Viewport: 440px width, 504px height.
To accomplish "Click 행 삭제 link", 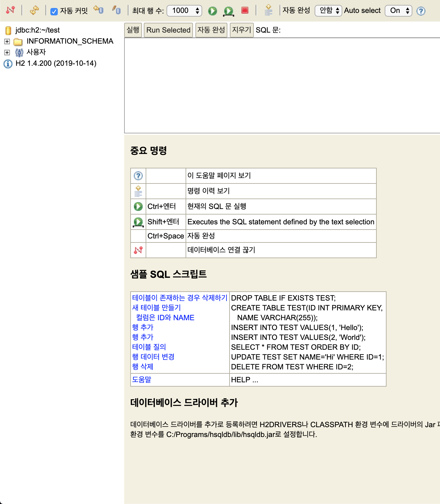I will [x=143, y=367].
